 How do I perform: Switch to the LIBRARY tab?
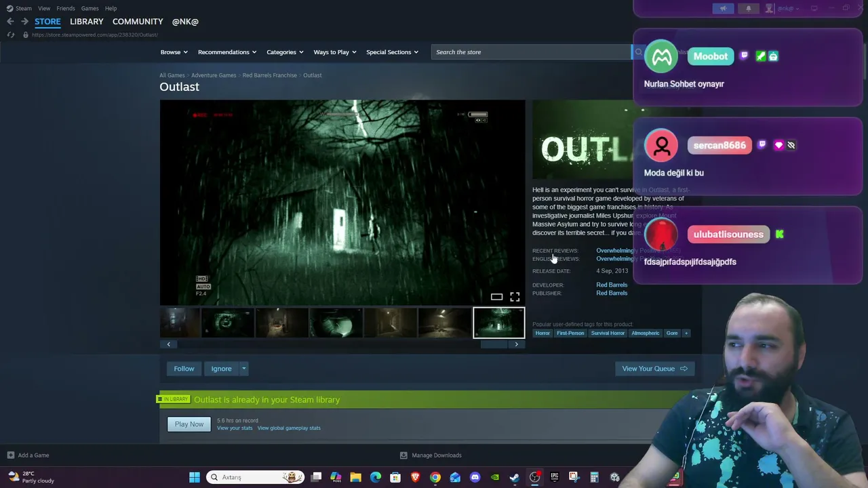tap(87, 22)
